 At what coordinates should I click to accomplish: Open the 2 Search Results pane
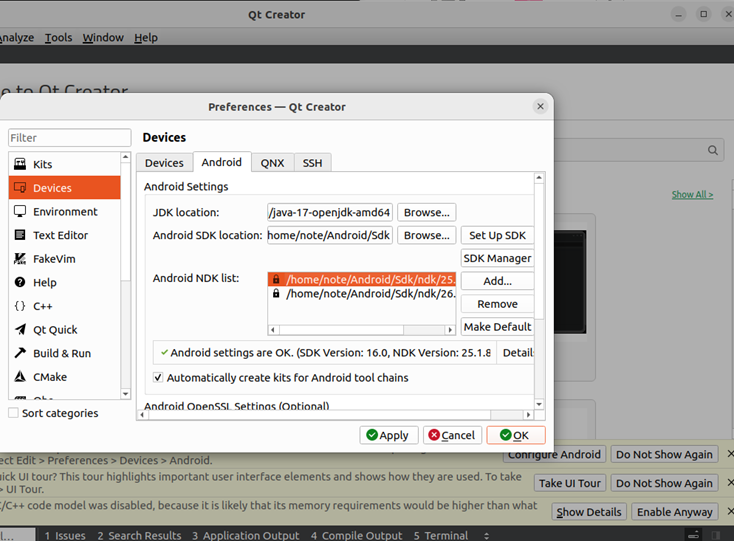click(x=139, y=535)
